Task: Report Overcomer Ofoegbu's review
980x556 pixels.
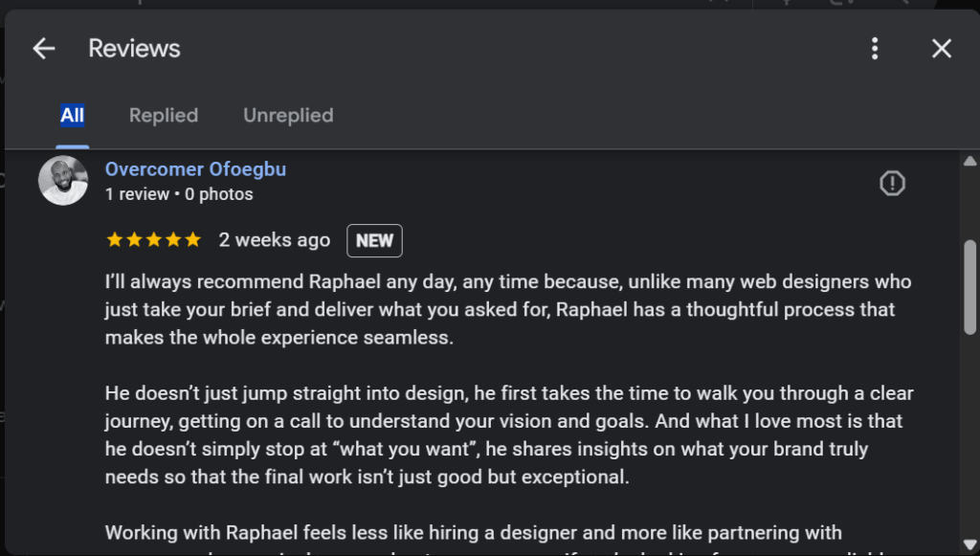Action: click(x=892, y=183)
